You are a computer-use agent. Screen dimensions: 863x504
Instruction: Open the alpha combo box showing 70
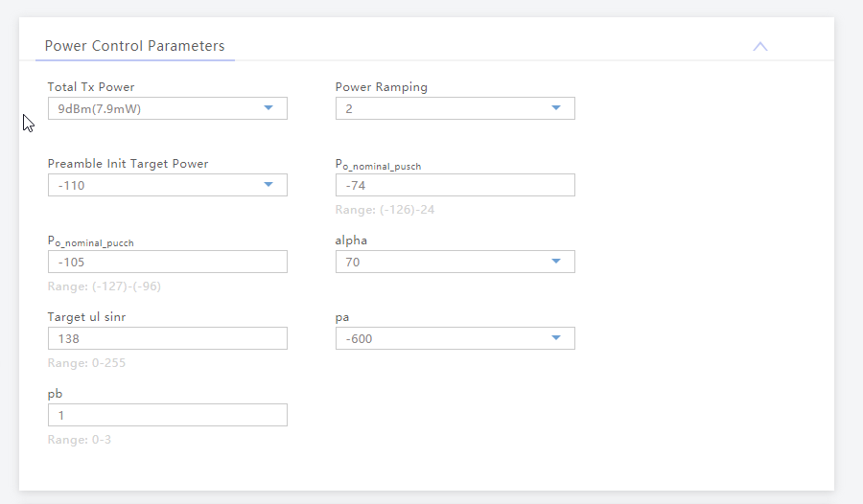click(455, 262)
